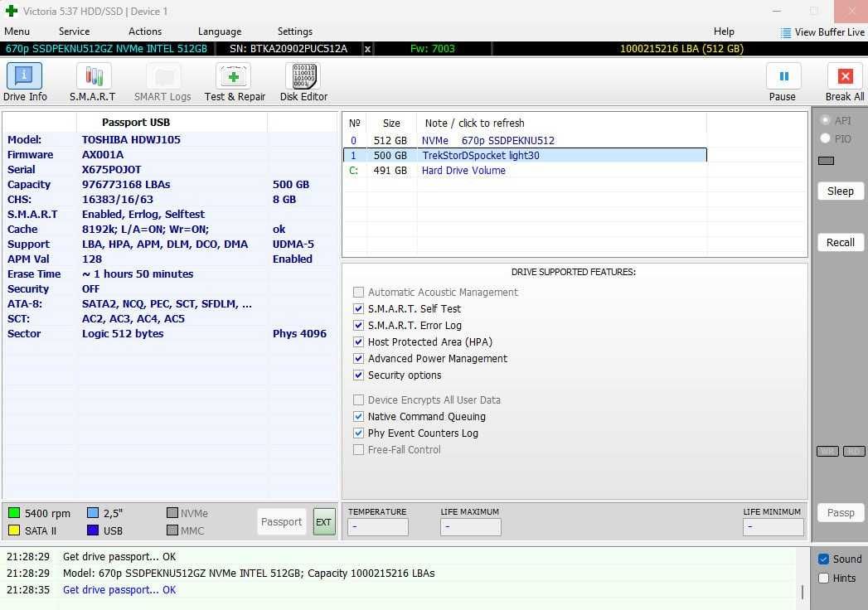Click the Fw: 7003 firmware label
This screenshot has height=610, width=868.
(x=432, y=49)
